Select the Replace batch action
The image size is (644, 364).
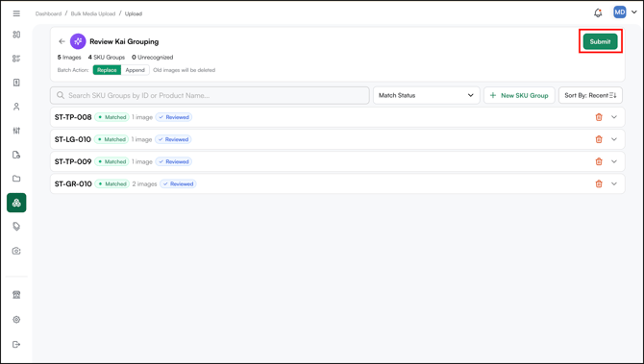coord(107,70)
